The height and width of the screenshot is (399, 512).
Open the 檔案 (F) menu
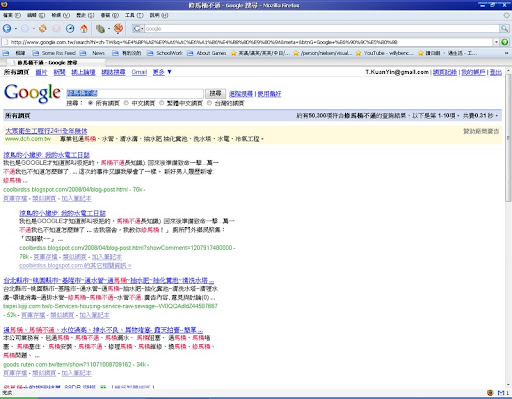[x=12, y=15]
